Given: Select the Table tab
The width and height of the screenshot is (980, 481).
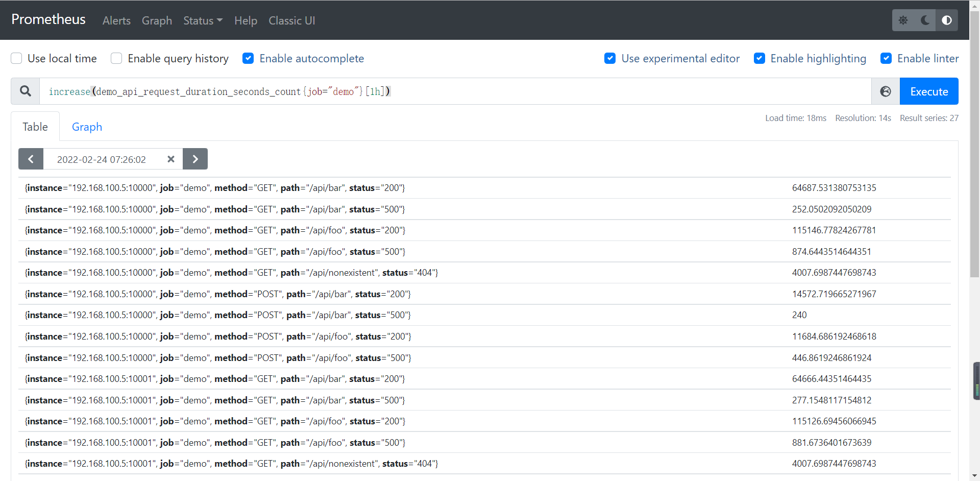Looking at the screenshot, I should pyautogui.click(x=35, y=127).
